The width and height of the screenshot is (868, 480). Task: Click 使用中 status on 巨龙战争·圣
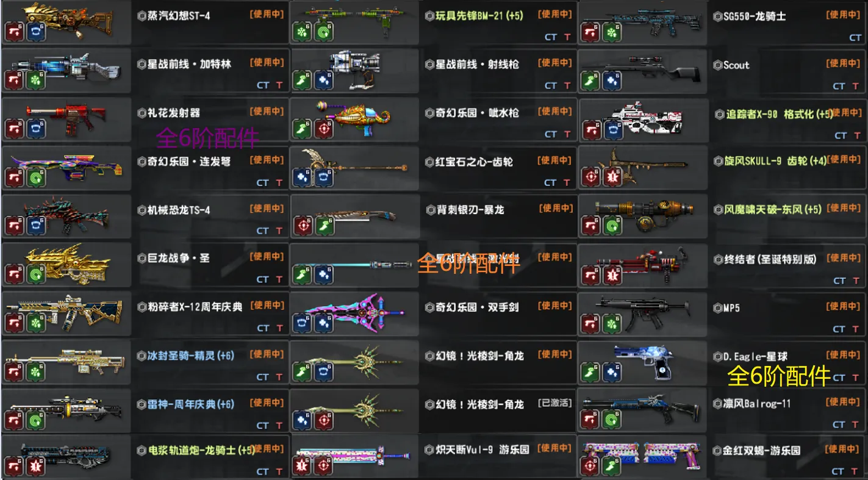pyautogui.click(x=267, y=257)
